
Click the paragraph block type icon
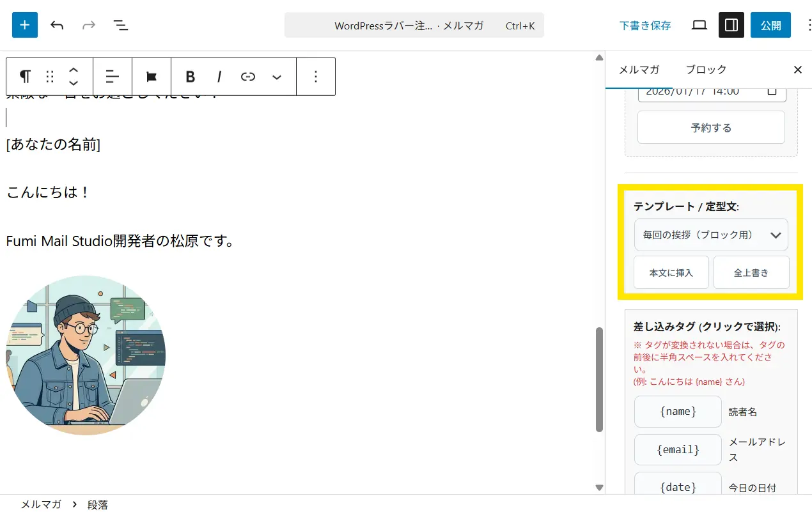(25, 77)
